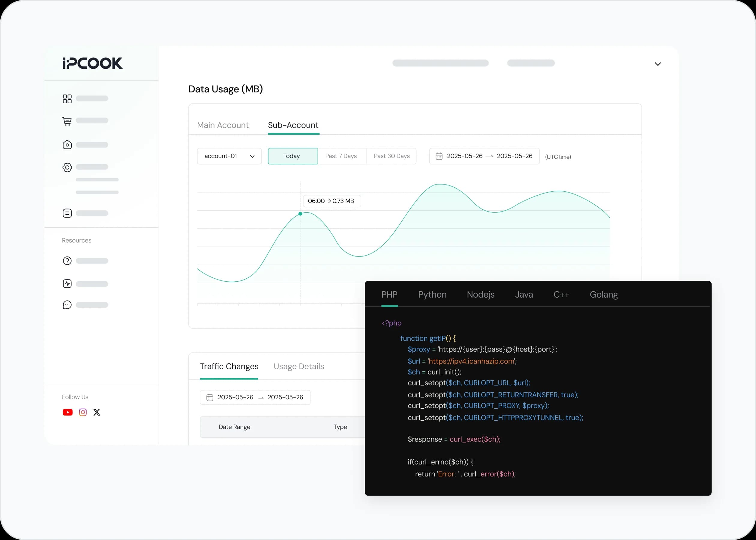Open the Instagram social link
756x540 pixels.
[x=83, y=412]
